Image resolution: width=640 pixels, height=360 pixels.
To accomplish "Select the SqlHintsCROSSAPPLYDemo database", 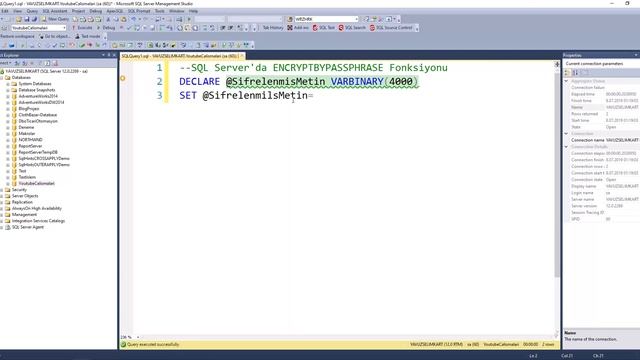I will [44, 158].
